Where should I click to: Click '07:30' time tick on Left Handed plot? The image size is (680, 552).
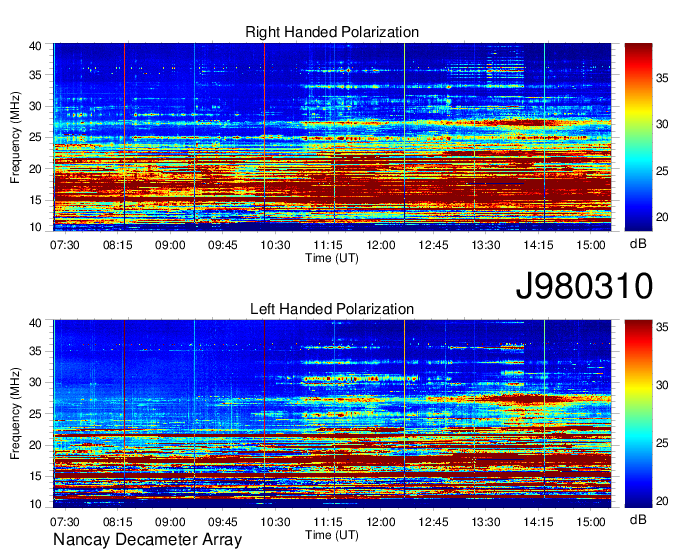pos(65,522)
